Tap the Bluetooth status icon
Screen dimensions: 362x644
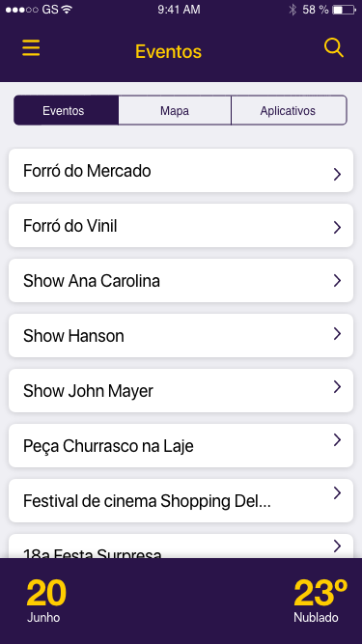tap(292, 10)
